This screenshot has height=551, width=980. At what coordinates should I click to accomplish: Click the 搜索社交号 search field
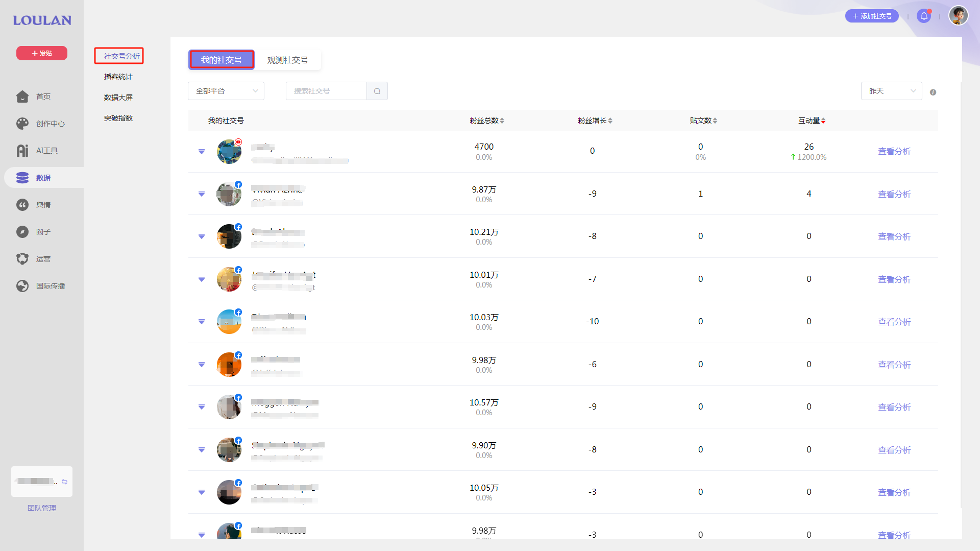pyautogui.click(x=326, y=91)
